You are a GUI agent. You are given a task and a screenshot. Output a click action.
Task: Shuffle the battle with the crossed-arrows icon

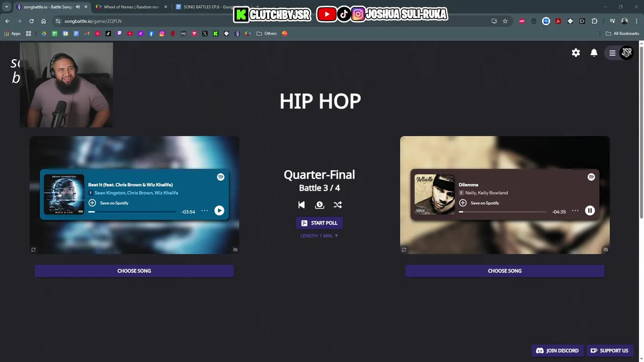pyautogui.click(x=338, y=205)
